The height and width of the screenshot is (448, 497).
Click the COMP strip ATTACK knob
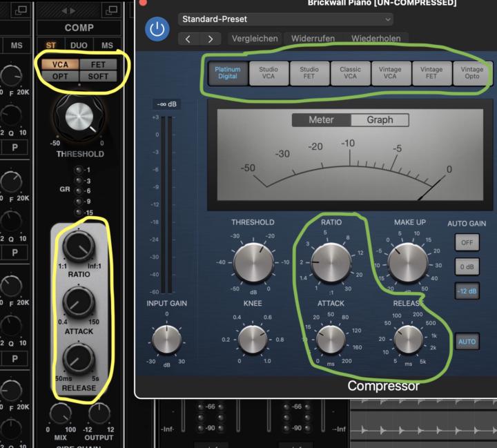coord(79,302)
